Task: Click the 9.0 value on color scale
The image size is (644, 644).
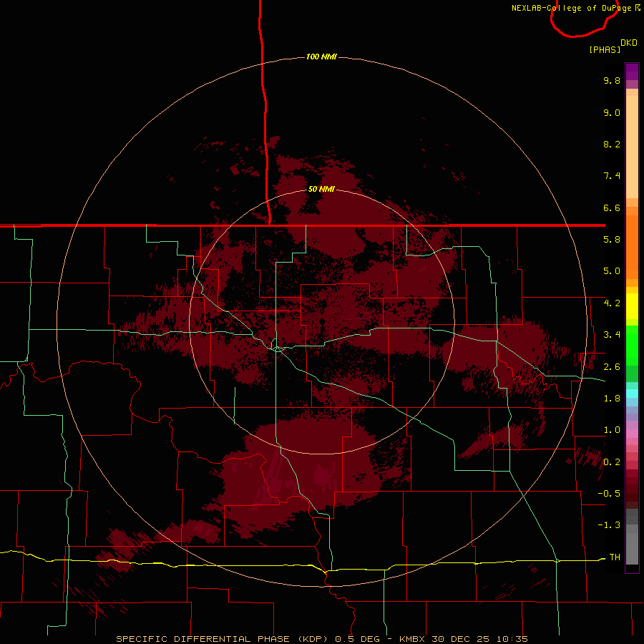Action: tap(612, 112)
